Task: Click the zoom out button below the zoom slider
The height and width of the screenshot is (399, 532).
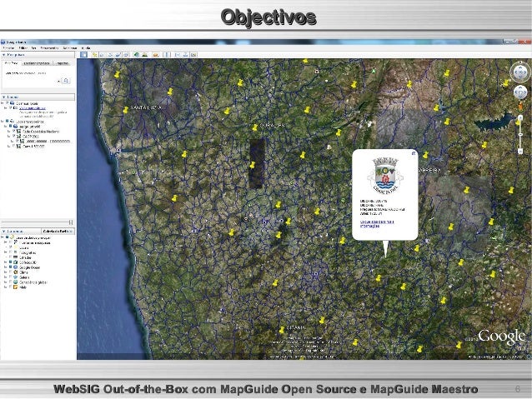Action: click(x=520, y=152)
